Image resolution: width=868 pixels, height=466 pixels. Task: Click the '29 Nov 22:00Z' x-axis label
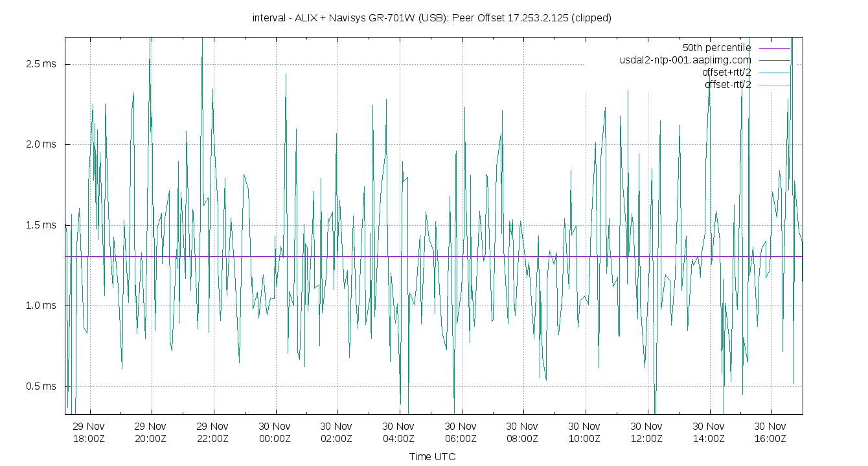[212, 432]
